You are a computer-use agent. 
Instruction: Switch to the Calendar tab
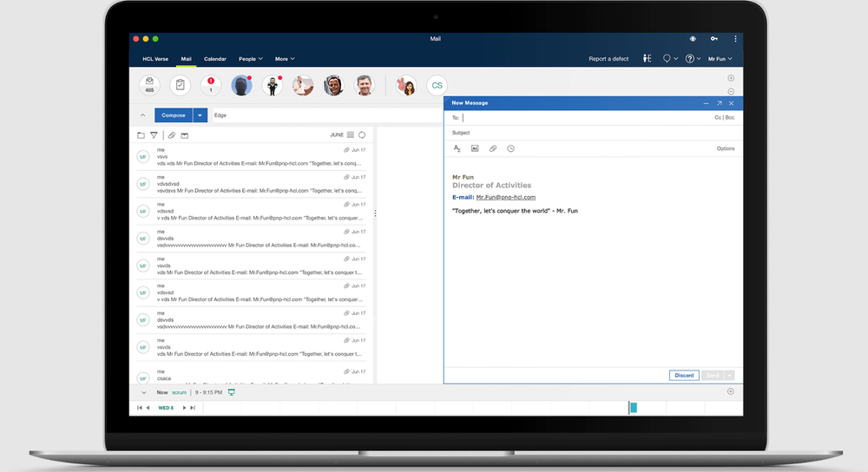coord(214,59)
